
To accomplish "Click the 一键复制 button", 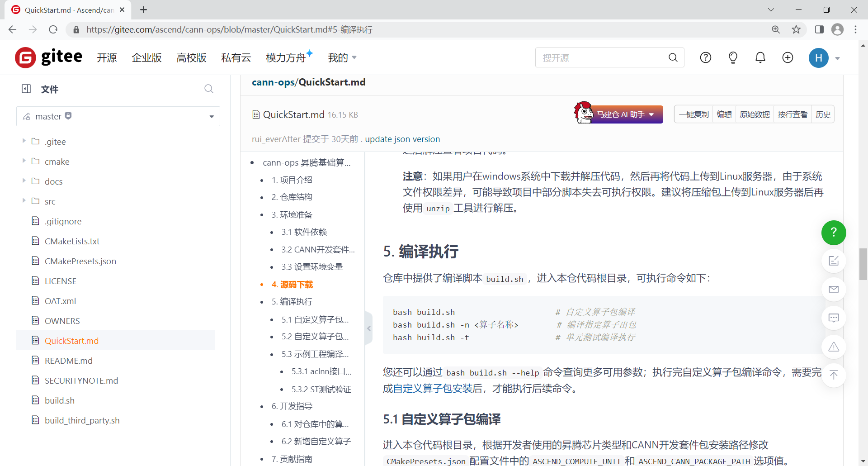I will 693,114.
